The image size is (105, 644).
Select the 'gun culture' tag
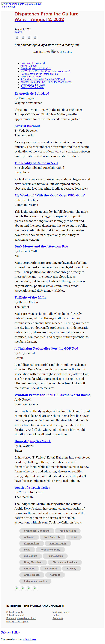[x=30, y=556]
